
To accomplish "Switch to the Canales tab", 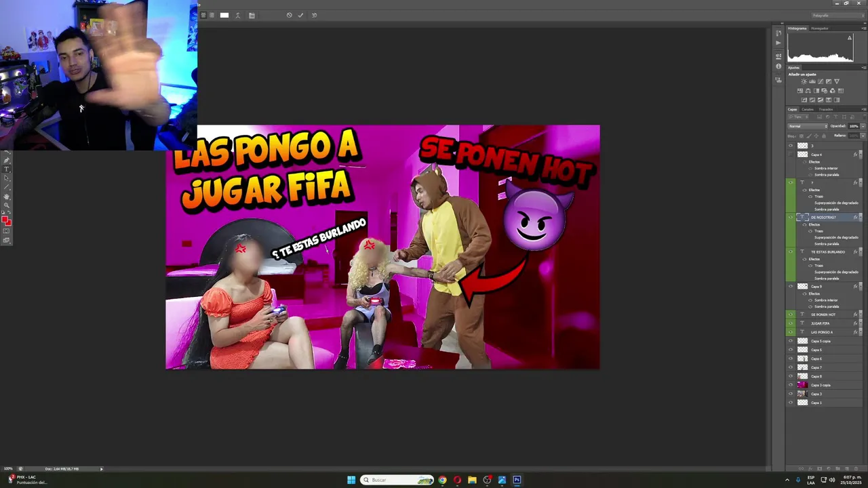I will [x=808, y=109].
